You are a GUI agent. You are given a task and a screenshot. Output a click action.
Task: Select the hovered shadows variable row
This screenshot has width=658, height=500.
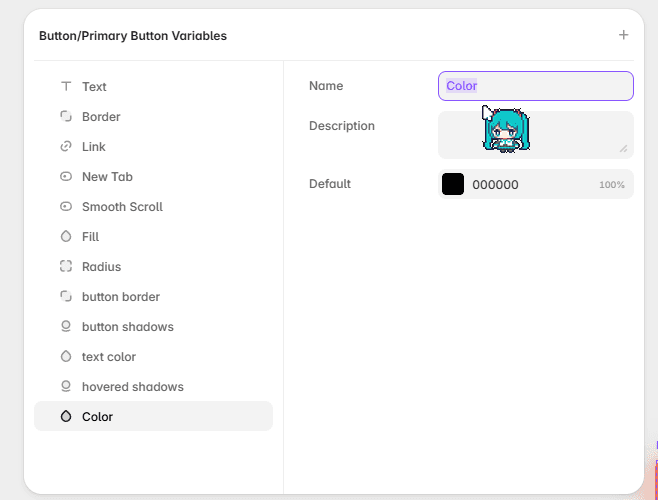pyautogui.click(x=153, y=386)
